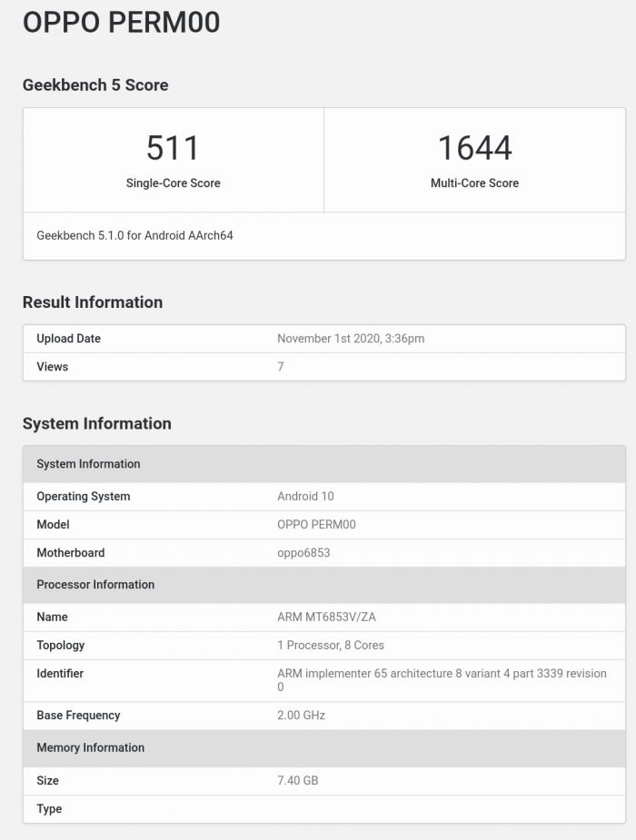Image resolution: width=636 pixels, height=840 pixels.
Task: Click the Result Information heading
Action: 93,302
